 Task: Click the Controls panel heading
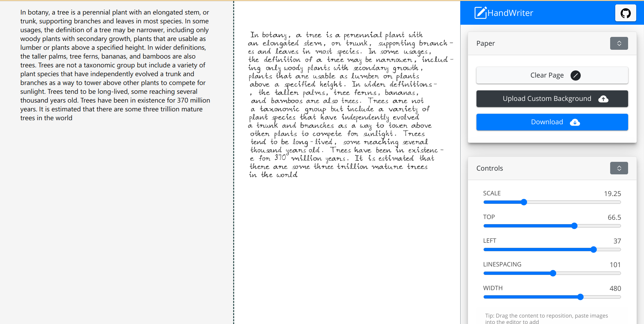(489, 168)
